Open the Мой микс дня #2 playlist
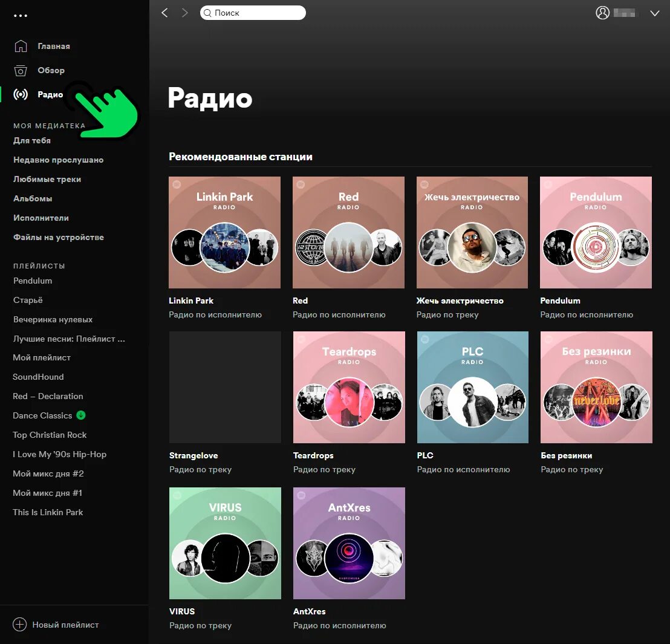This screenshot has height=644, width=670. tap(48, 473)
